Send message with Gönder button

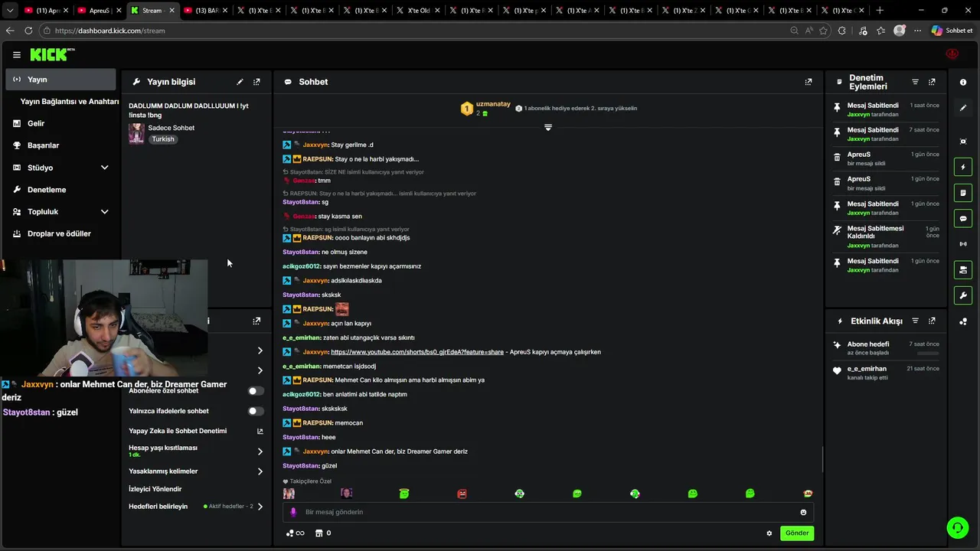coord(797,533)
